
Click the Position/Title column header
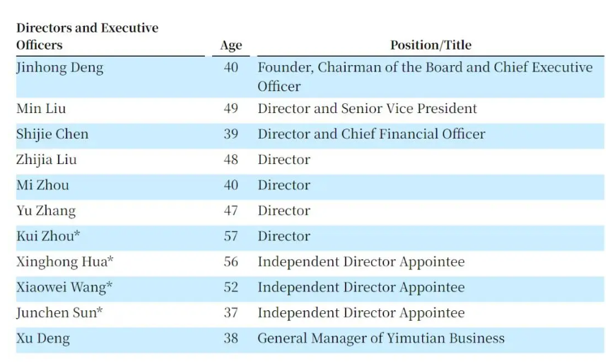click(430, 45)
